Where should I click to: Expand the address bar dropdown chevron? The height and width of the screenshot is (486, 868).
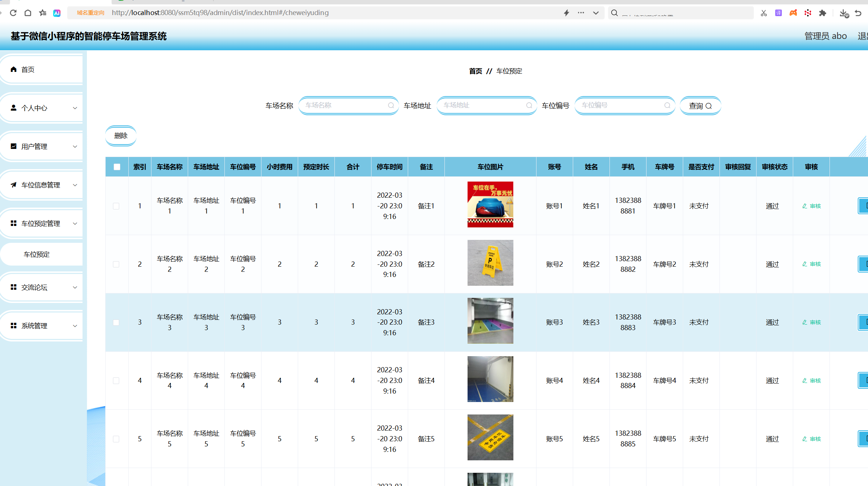coord(596,13)
